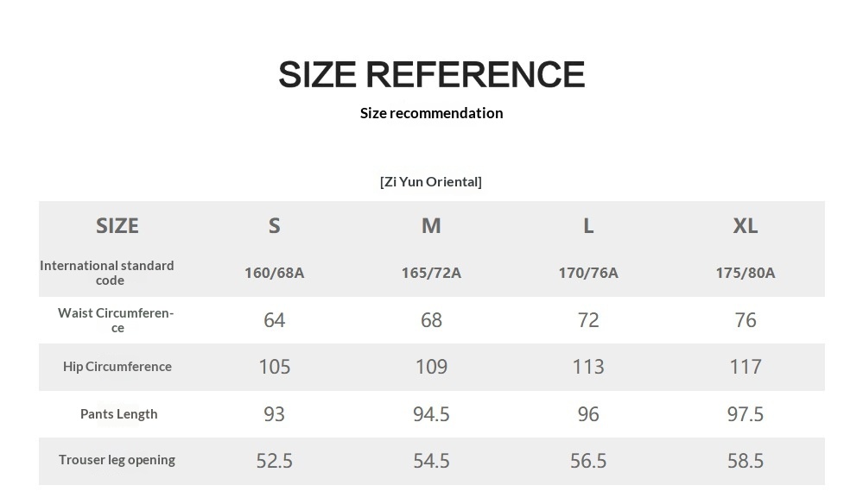Click the [Zi Yun Oriental] label

coord(430,182)
